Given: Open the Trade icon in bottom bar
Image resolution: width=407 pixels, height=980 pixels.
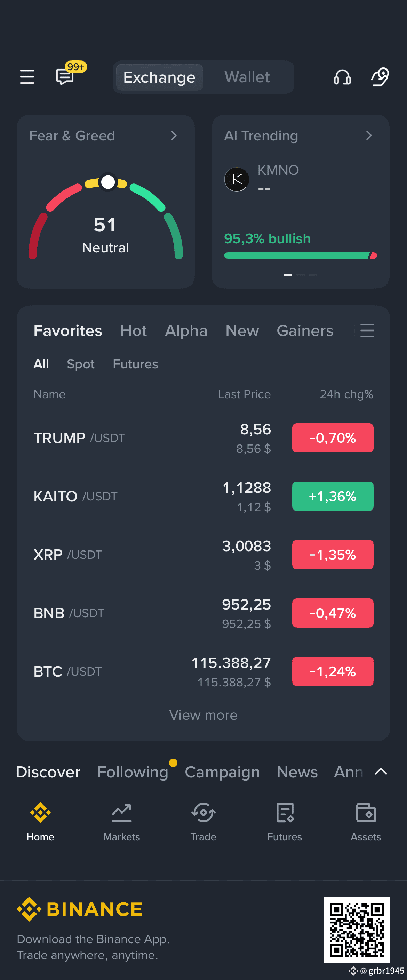Looking at the screenshot, I should pos(203,812).
